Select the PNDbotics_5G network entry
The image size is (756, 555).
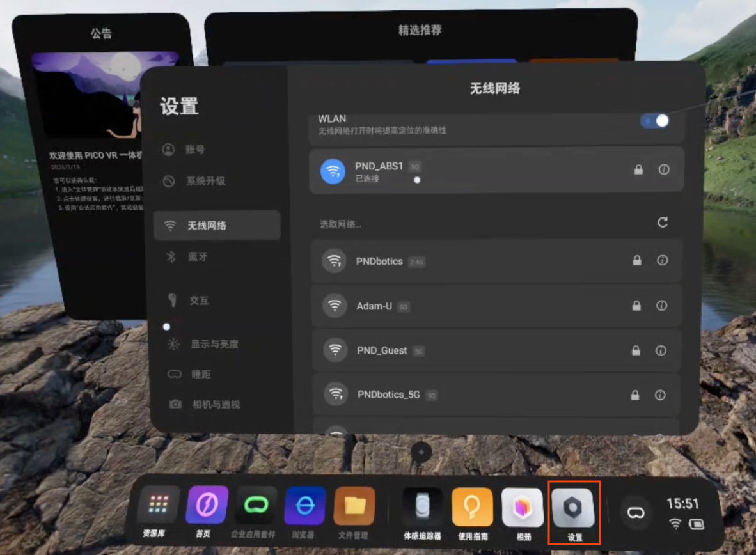[496, 395]
